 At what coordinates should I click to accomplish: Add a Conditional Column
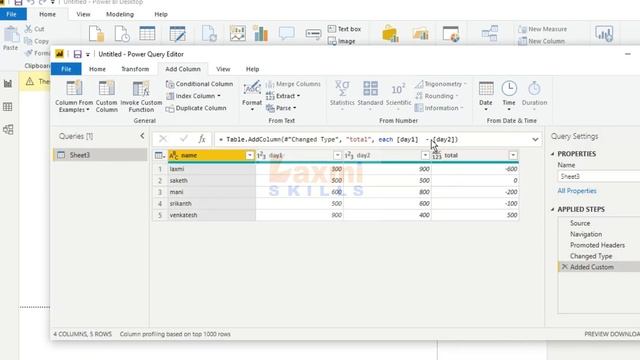point(200,84)
